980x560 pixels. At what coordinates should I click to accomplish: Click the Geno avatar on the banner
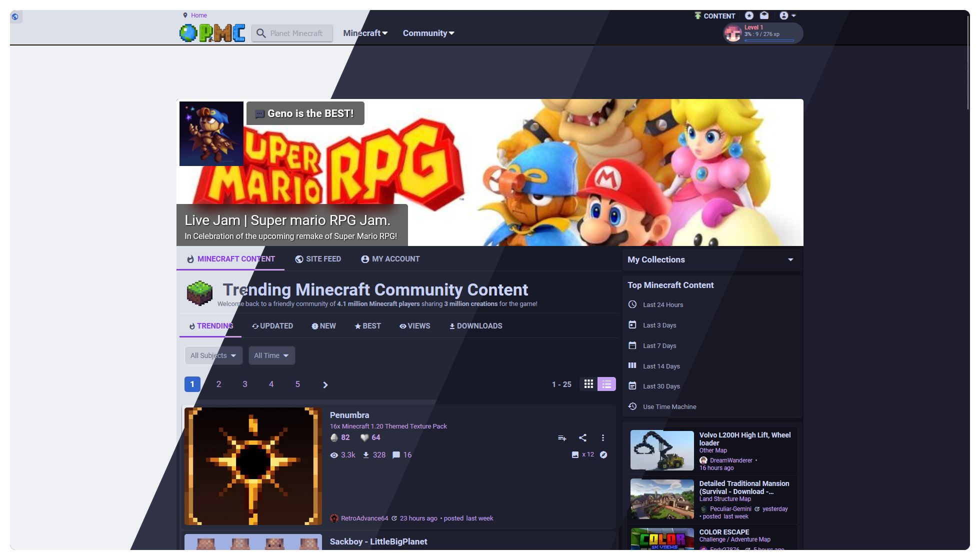click(211, 134)
